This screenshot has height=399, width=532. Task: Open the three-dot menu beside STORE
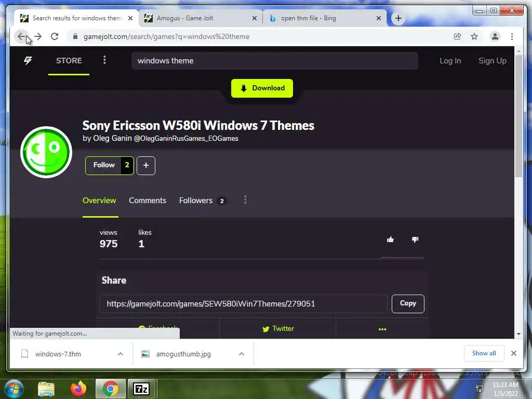[104, 60]
